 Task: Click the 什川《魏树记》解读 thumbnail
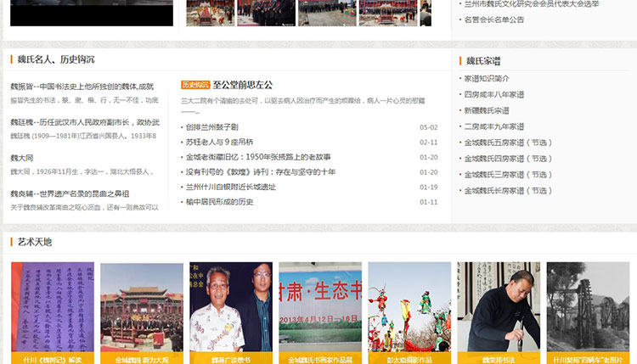coord(52,306)
